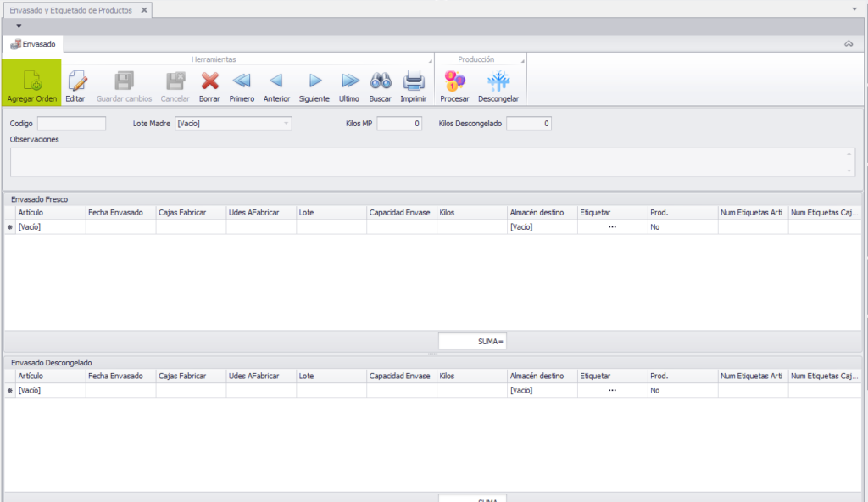Go to Primero record
This screenshot has height=502, width=868.
[242, 81]
